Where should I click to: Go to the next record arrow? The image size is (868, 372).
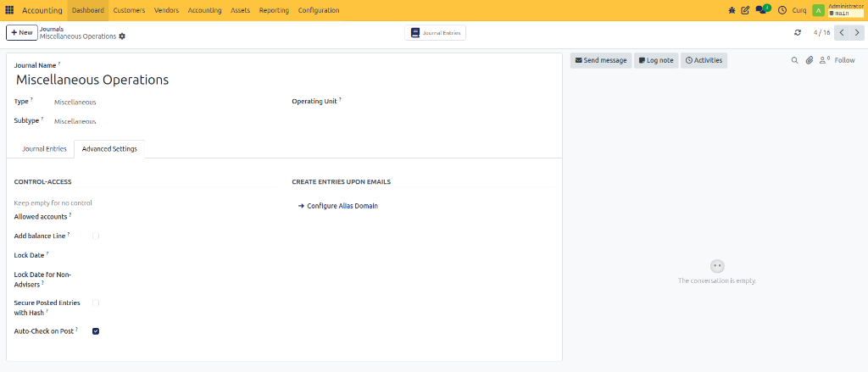pyautogui.click(x=856, y=33)
